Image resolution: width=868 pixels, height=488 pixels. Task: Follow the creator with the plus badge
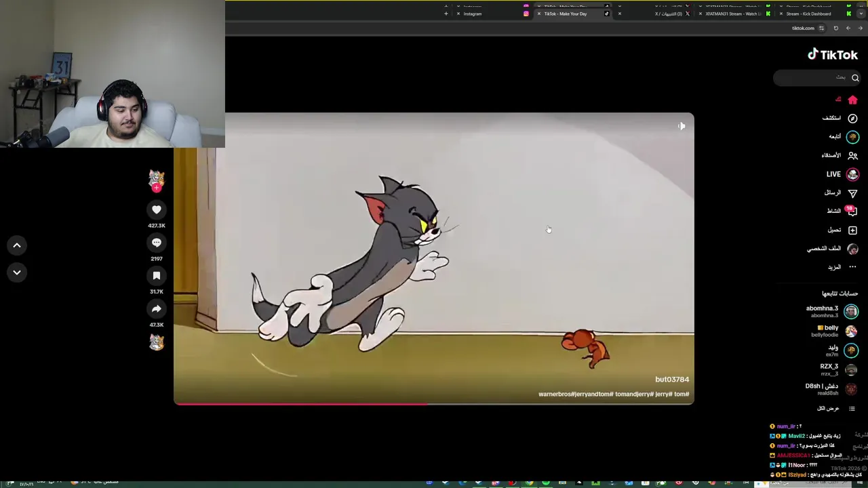click(x=157, y=188)
